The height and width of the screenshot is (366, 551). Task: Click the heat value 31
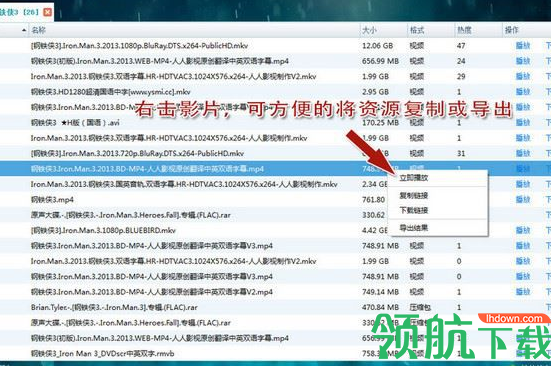pos(461,153)
